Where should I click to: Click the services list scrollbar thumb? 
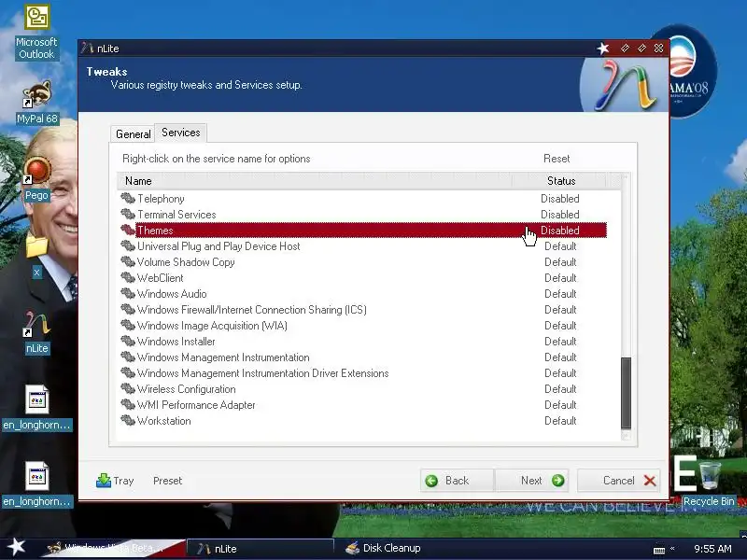tap(626, 393)
